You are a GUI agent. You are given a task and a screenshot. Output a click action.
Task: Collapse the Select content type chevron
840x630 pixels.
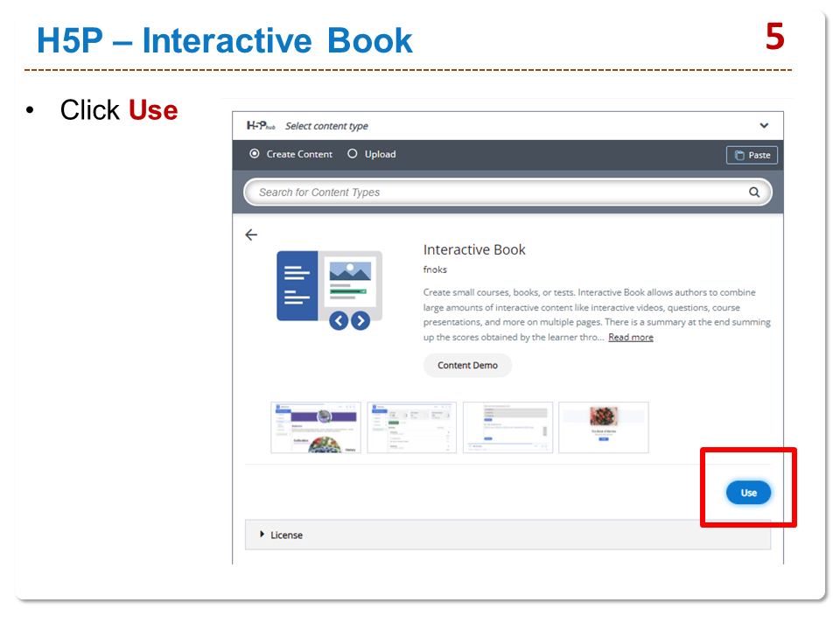click(764, 126)
